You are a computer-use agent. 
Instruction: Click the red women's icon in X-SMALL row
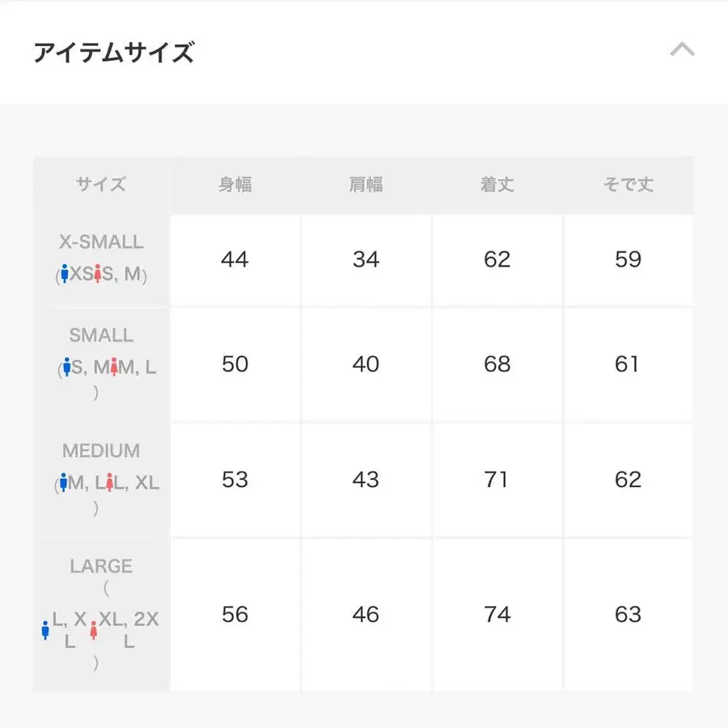tap(97, 275)
